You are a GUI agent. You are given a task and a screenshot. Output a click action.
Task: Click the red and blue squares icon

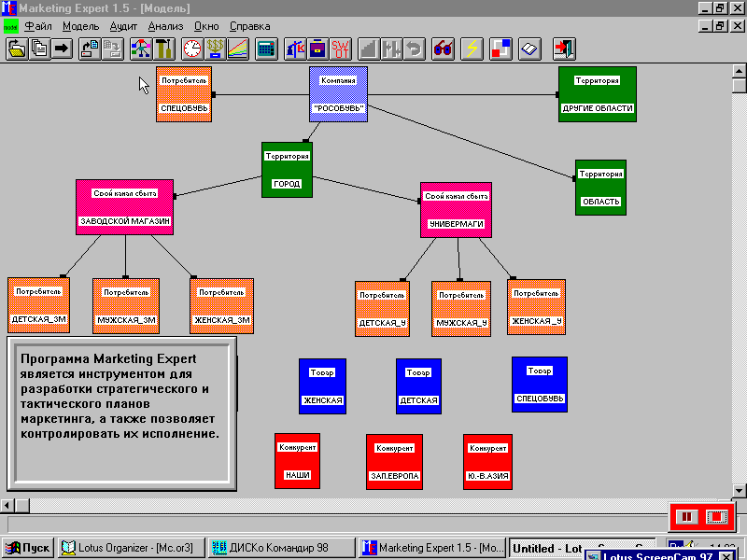[x=500, y=49]
